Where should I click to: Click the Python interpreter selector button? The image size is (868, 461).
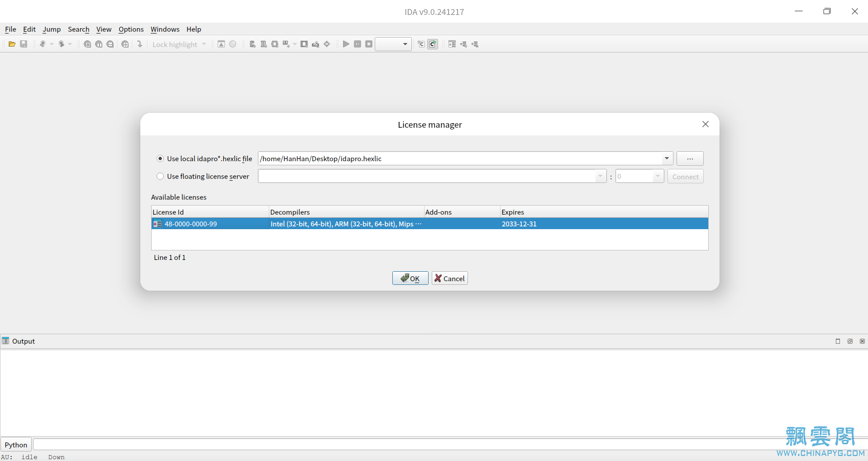[x=16, y=445]
